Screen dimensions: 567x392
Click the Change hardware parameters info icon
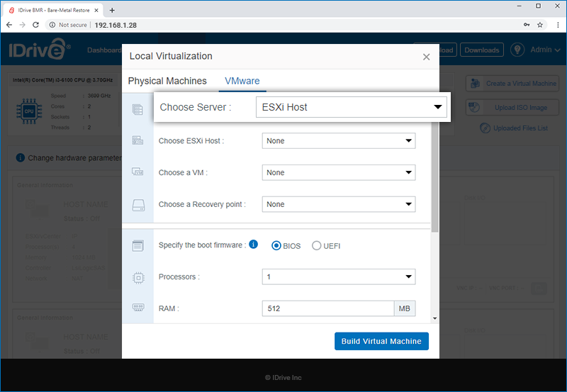21,157
